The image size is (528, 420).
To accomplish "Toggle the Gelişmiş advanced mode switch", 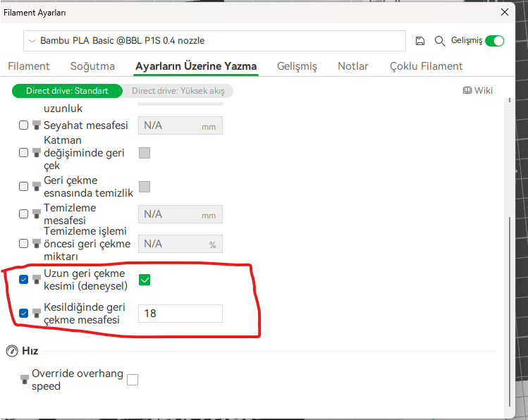I will (x=494, y=41).
